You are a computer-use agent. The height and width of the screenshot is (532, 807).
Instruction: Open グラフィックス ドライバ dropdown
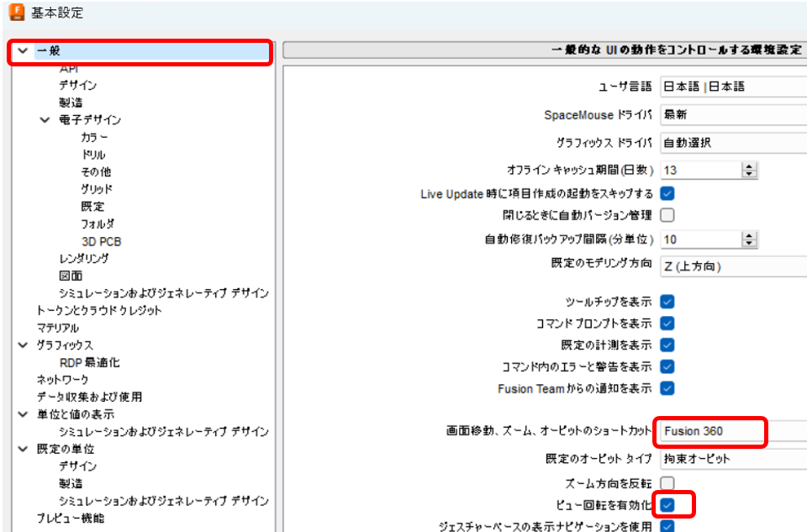[733, 143]
